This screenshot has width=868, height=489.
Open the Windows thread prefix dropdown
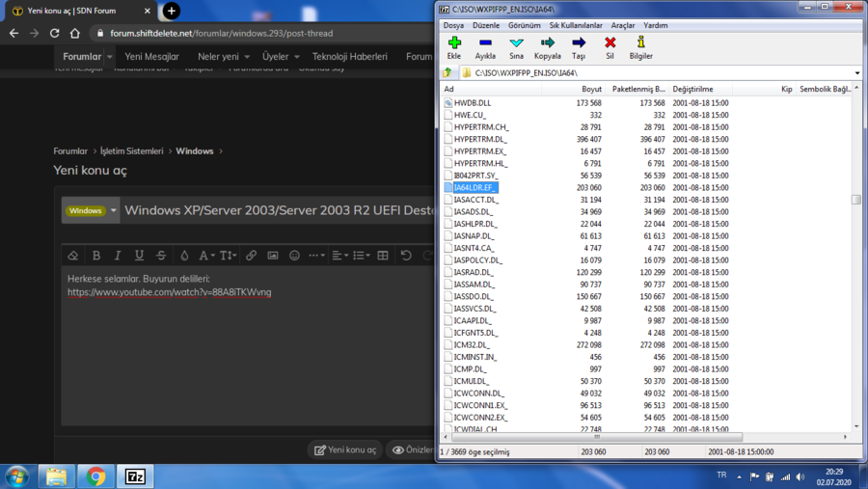pos(91,210)
